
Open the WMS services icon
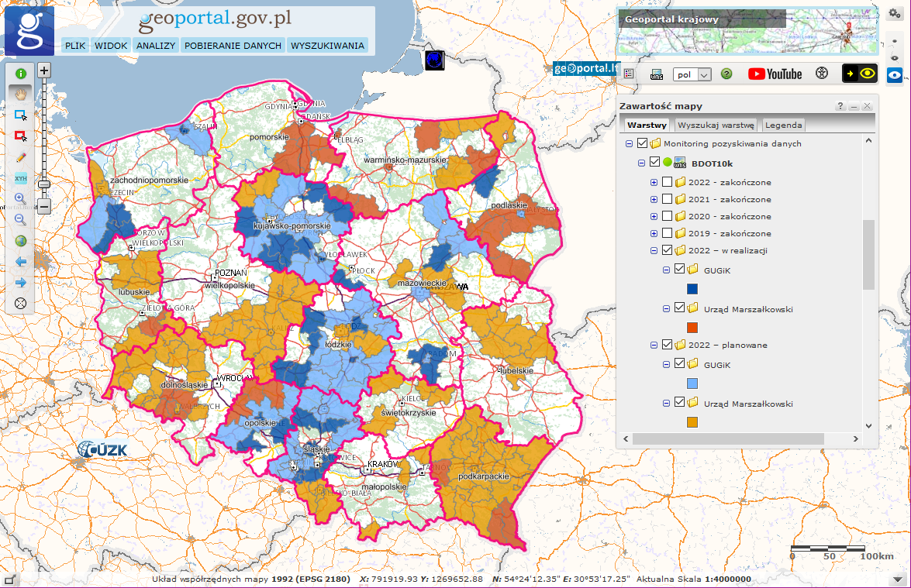657,74
